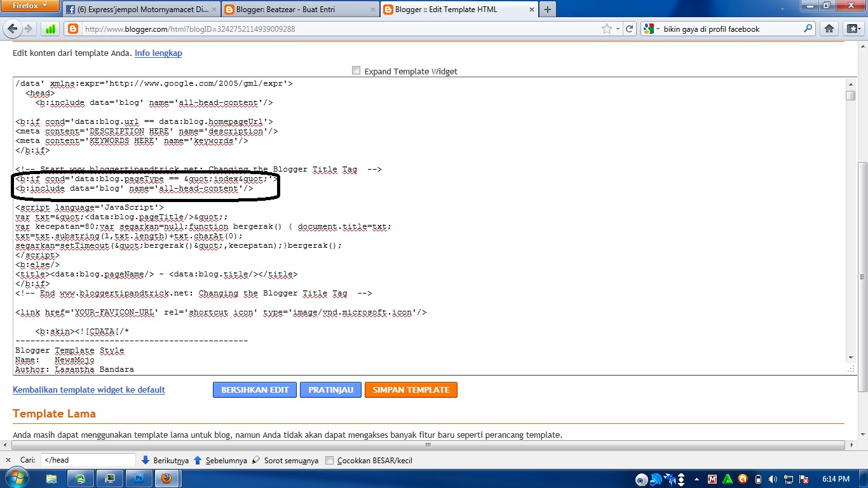This screenshot has height=488, width=868.
Task: Open the green circular taskbar app icon
Action: [x=81, y=478]
